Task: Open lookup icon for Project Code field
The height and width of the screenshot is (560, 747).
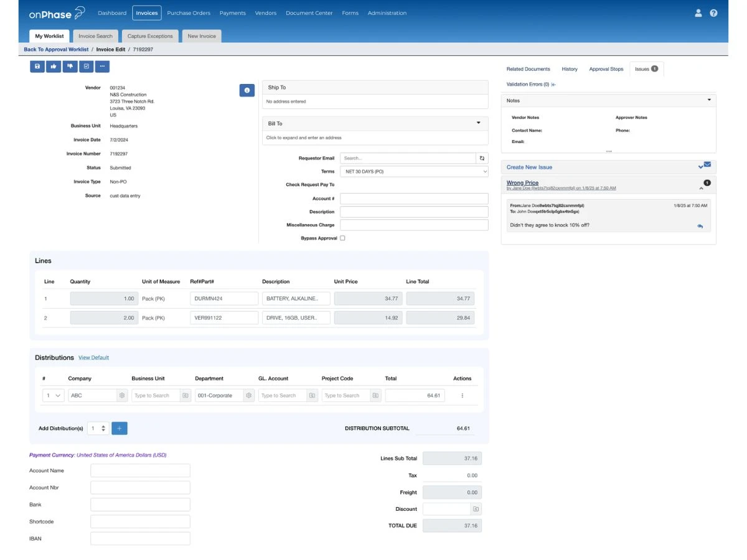Action: click(375, 395)
